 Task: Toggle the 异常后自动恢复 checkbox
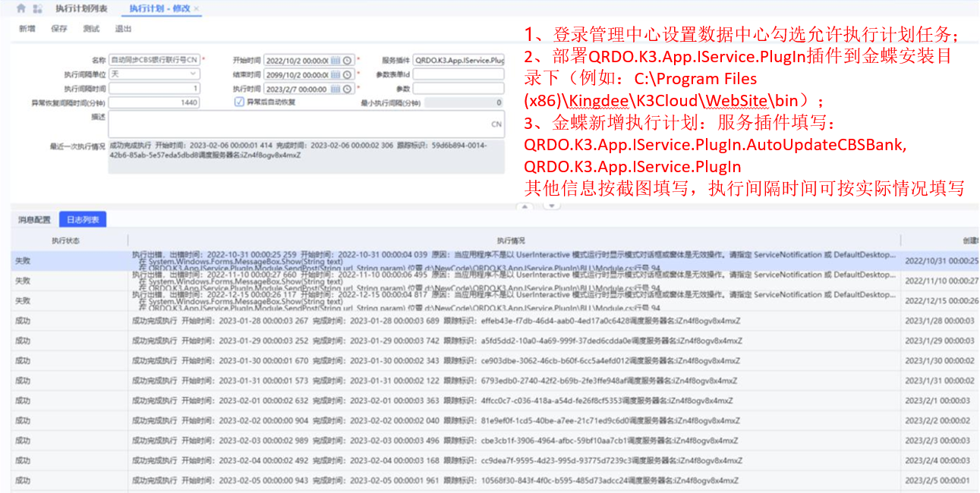[x=239, y=102]
